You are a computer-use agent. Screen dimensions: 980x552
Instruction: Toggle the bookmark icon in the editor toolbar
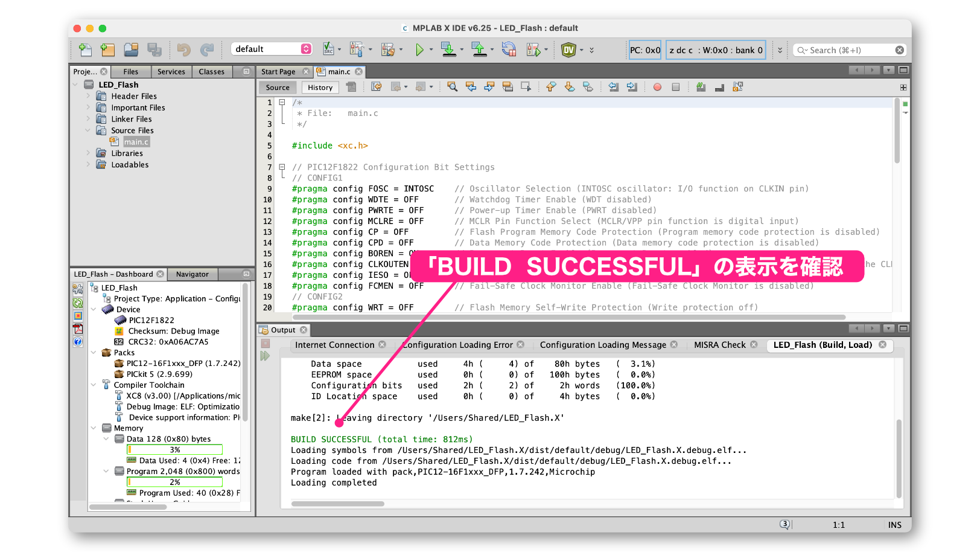(x=588, y=87)
